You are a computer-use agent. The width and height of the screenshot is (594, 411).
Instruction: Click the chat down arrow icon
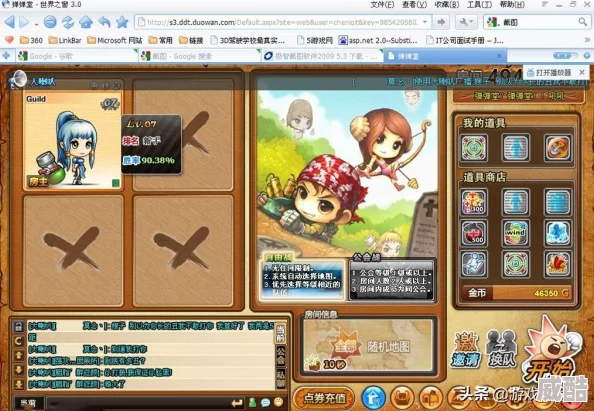click(18, 370)
